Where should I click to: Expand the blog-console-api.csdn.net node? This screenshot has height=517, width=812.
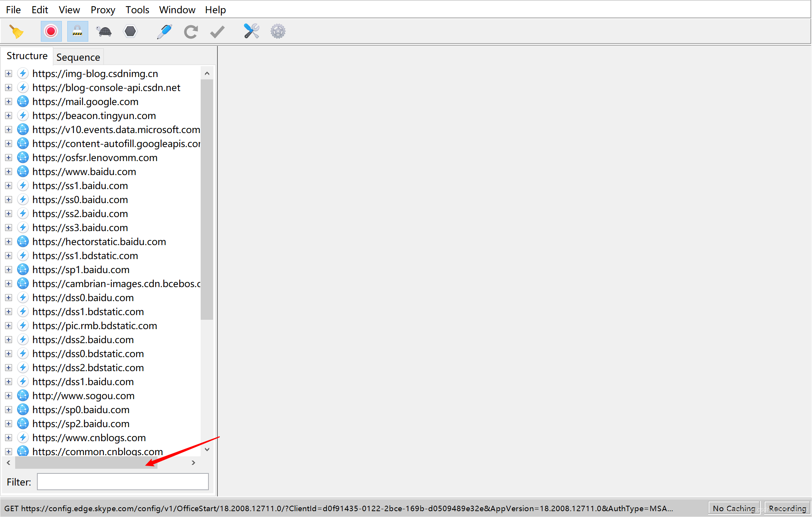(x=9, y=88)
